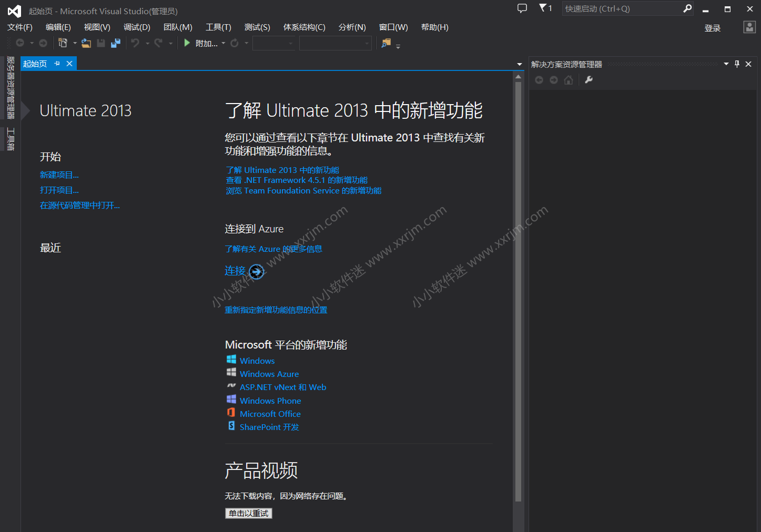Click the send feedback speech bubble icon
The width and height of the screenshot is (761, 532).
coord(522,8)
